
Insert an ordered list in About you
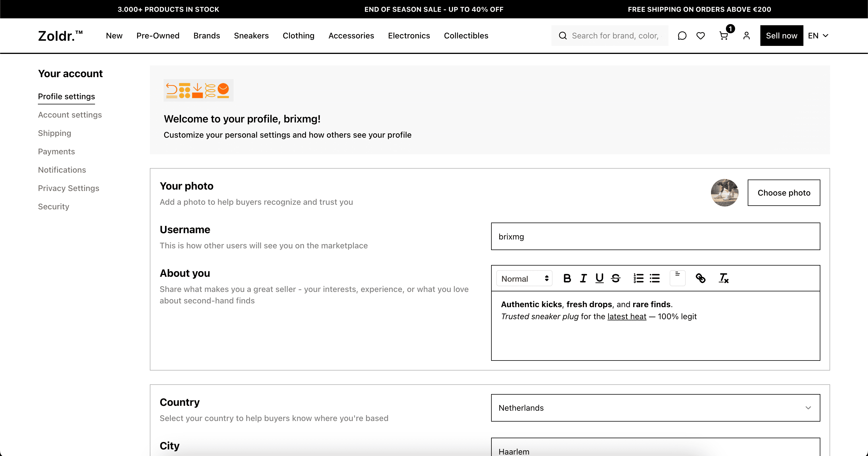pos(638,278)
